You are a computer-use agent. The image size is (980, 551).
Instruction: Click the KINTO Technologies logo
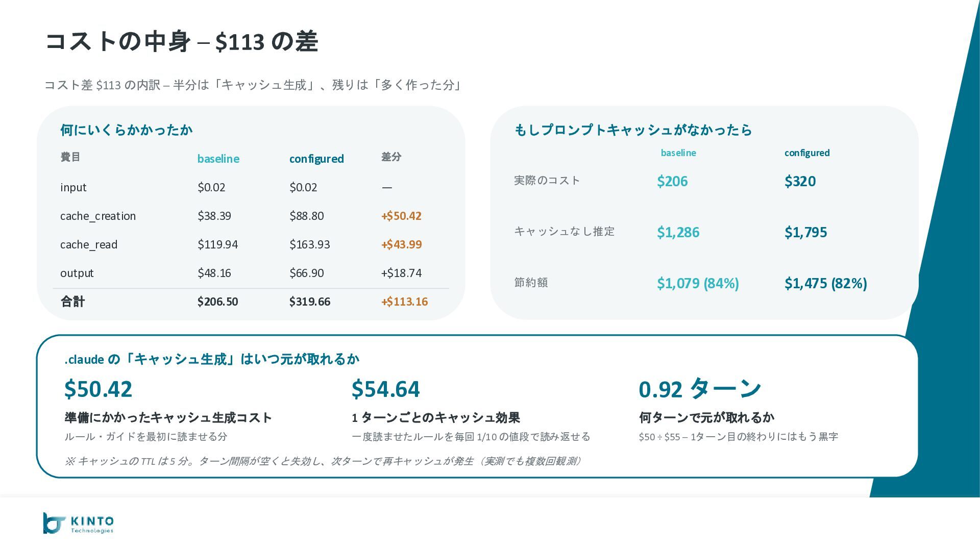point(79,523)
